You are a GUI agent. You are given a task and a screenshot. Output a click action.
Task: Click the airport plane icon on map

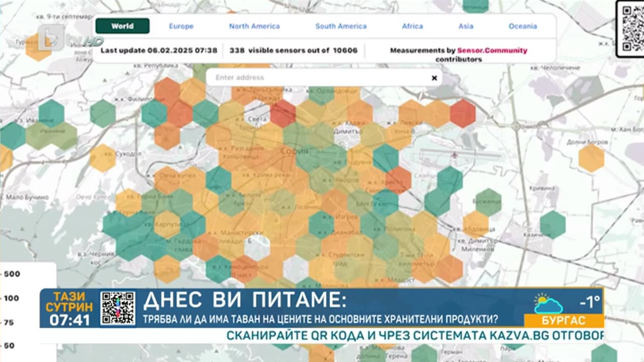(455, 154)
